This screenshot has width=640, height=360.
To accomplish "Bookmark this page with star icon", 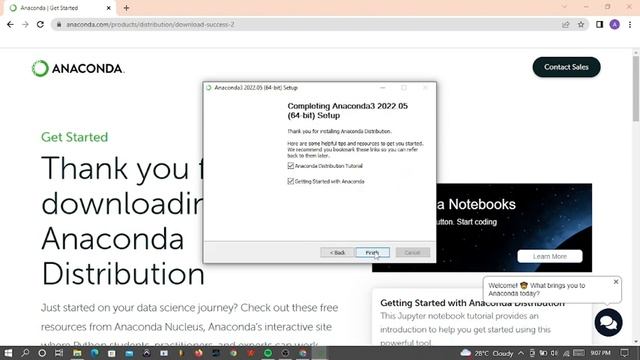I will 581,24.
